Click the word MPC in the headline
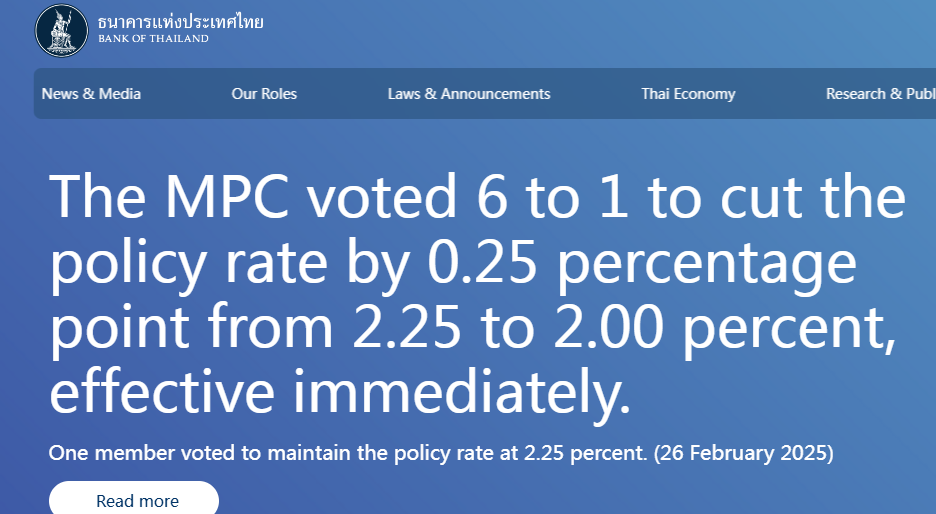Screen dimensions: 936x514 click(227, 196)
